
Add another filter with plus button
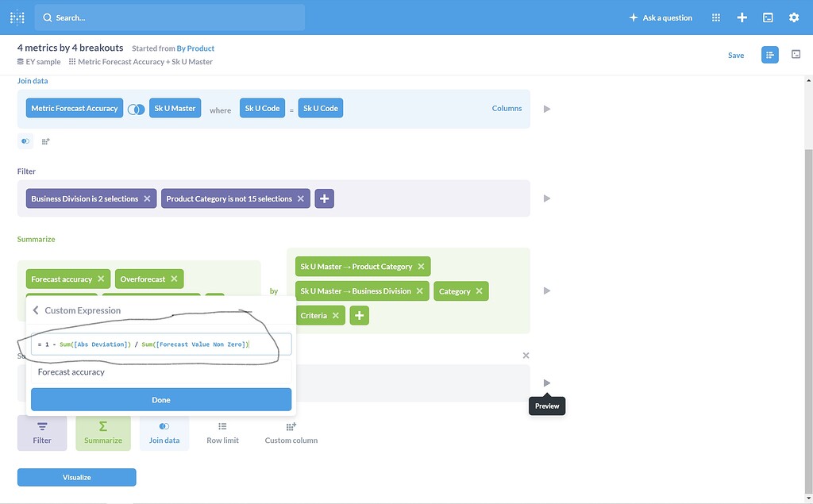pyautogui.click(x=324, y=199)
